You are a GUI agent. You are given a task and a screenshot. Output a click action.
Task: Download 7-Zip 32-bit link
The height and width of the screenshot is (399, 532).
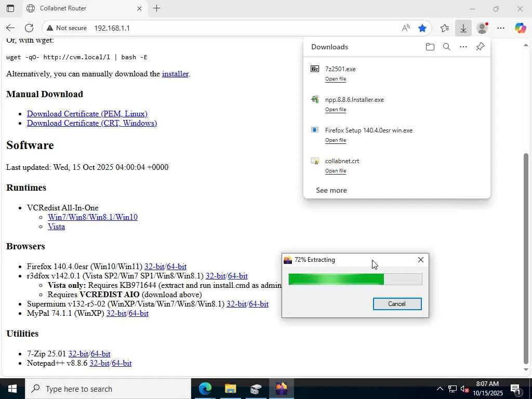coord(78,353)
